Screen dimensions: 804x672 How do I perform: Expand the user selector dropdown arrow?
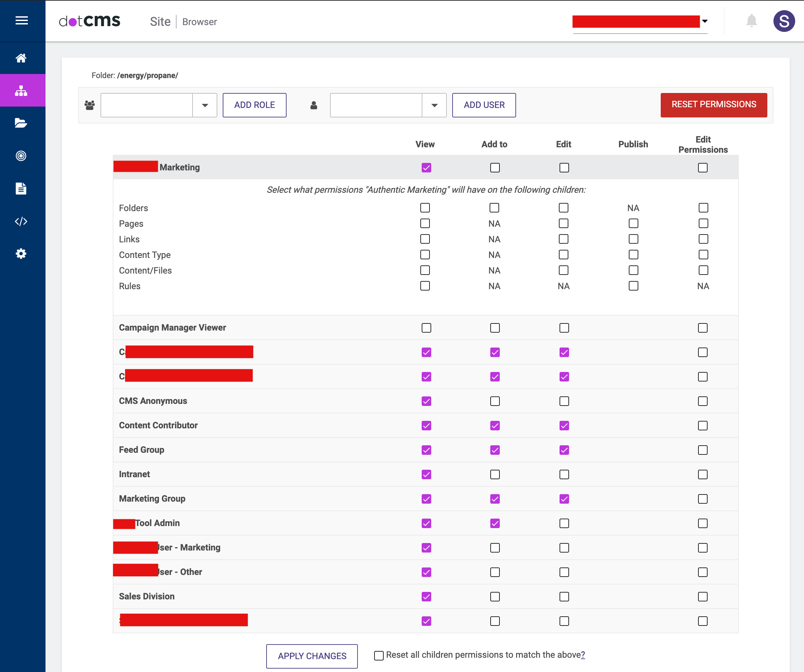pyautogui.click(x=434, y=105)
